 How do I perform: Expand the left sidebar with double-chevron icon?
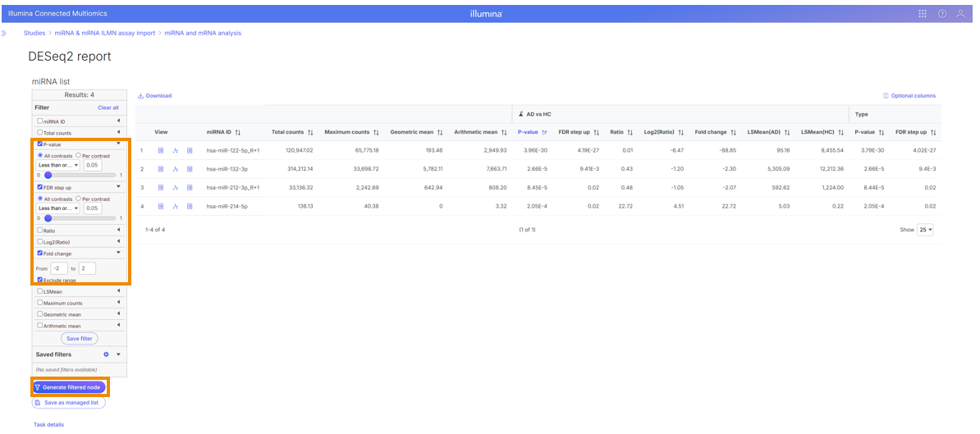click(4, 34)
